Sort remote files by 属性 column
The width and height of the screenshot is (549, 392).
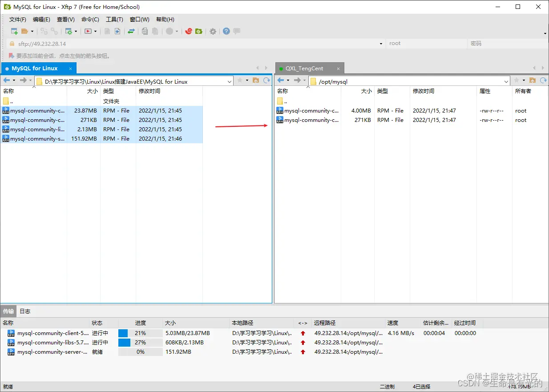tap(494, 91)
